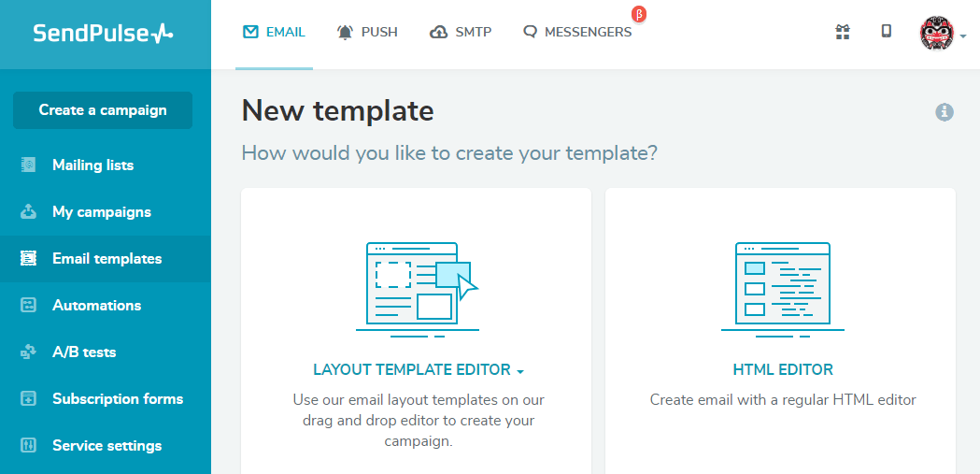Click the info icon beside New template
Viewport: 980px width, 474px height.
tap(944, 112)
